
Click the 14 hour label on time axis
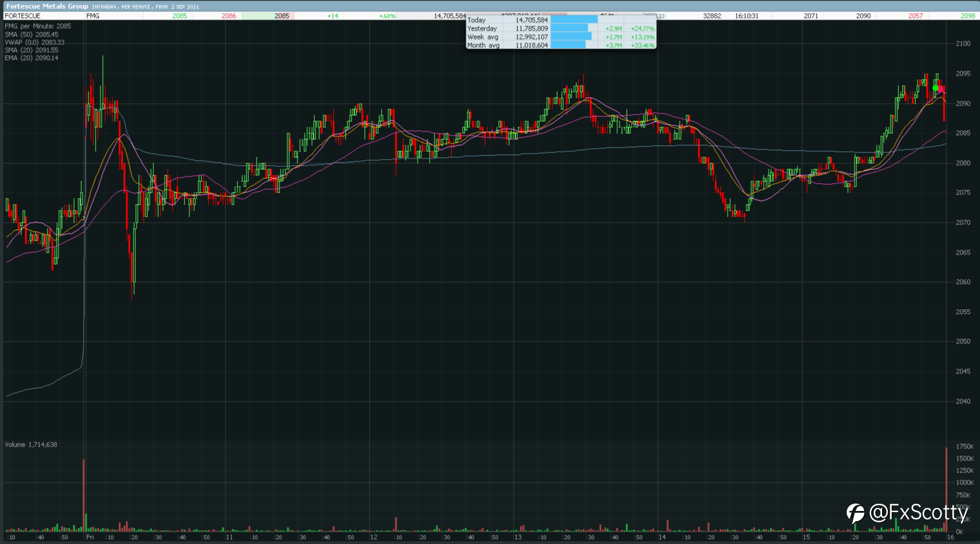662,537
